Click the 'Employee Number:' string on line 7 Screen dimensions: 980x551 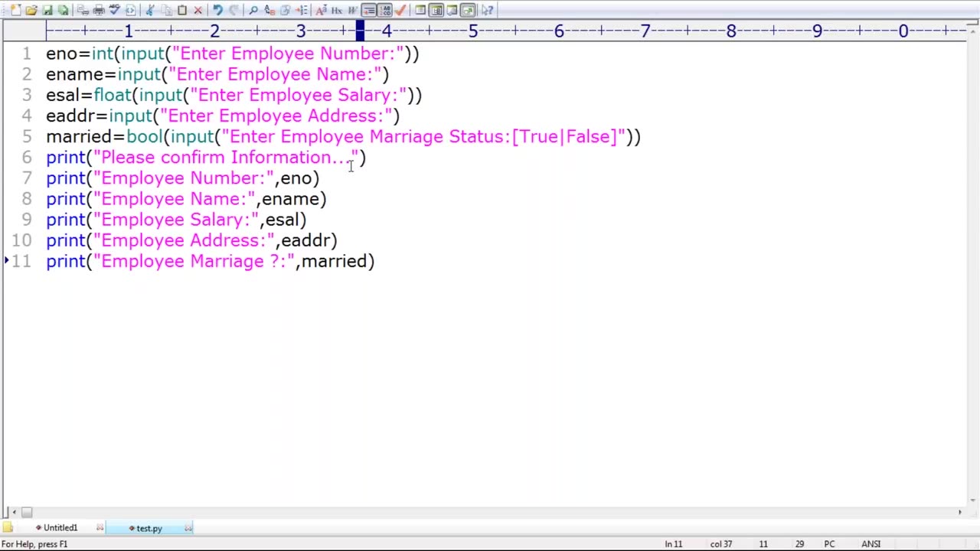click(x=184, y=178)
